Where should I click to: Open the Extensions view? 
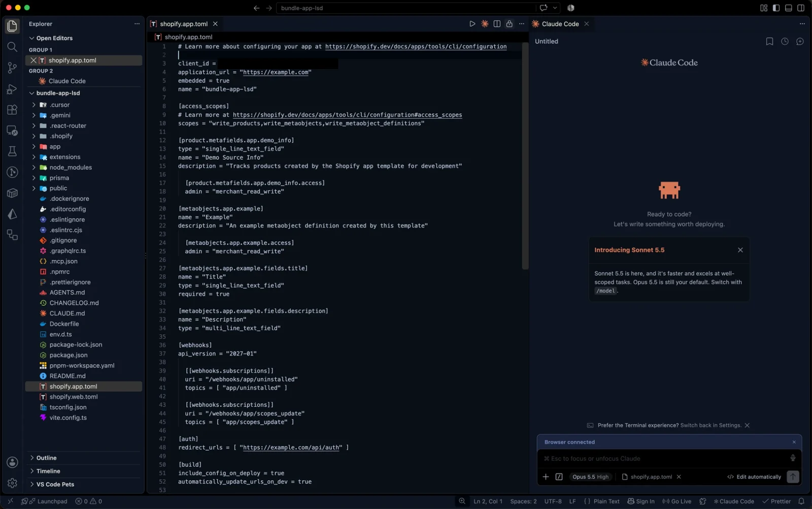tap(12, 110)
